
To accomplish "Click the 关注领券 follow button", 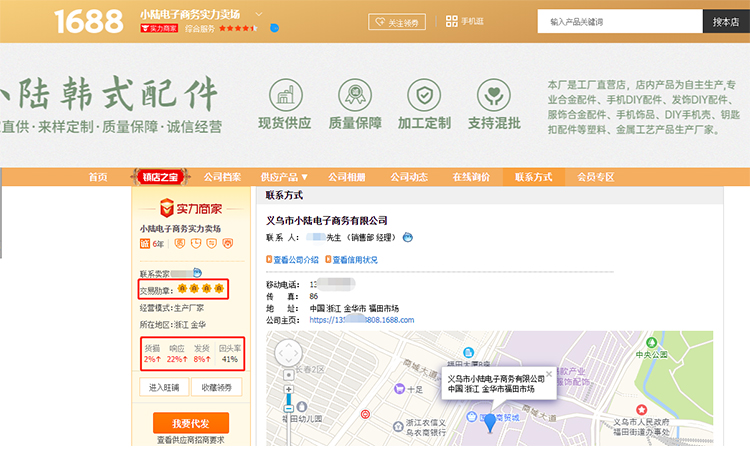I will (397, 22).
